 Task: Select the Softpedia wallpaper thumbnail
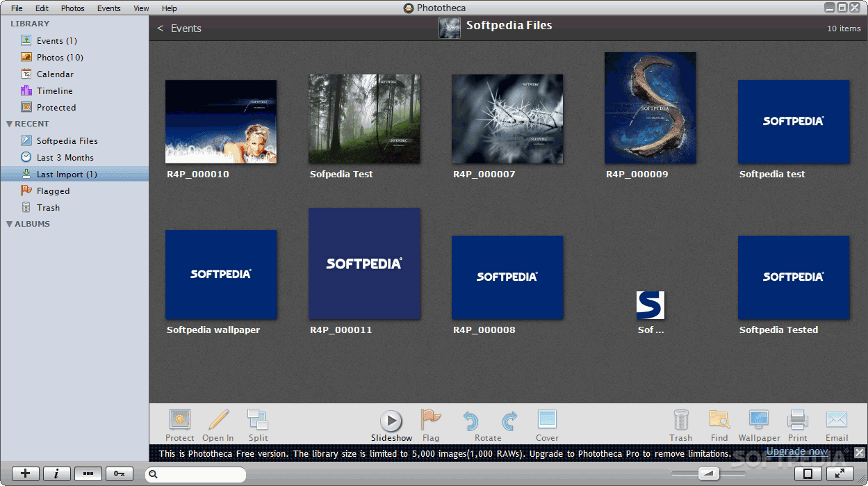pos(221,275)
